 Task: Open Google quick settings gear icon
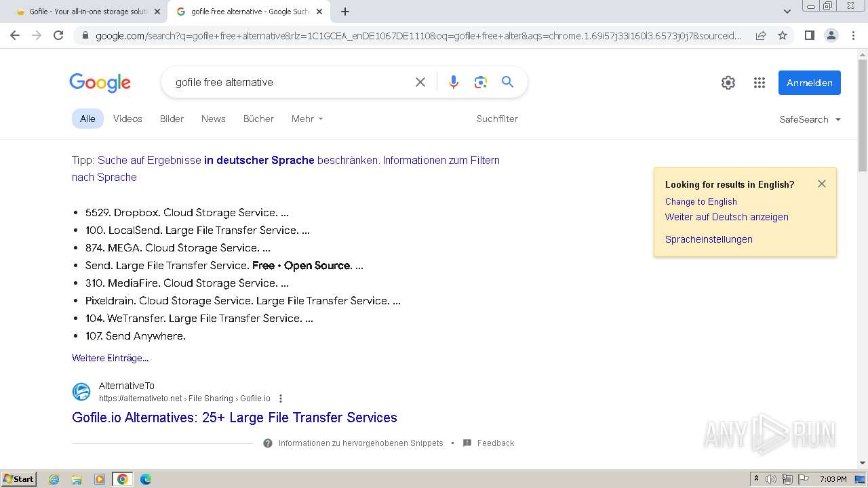pos(728,83)
